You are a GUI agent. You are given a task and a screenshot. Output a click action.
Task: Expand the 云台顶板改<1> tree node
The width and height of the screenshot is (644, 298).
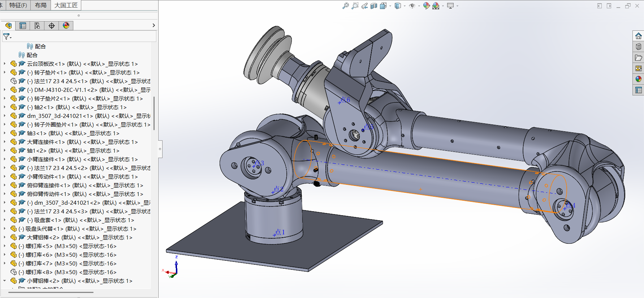point(4,64)
